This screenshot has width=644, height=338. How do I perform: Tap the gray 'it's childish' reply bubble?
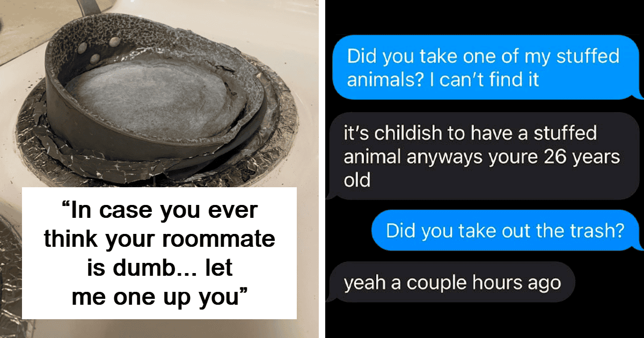click(483, 156)
